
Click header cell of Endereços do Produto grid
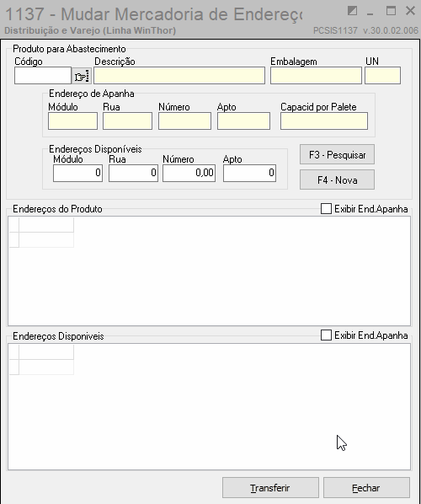point(46,225)
